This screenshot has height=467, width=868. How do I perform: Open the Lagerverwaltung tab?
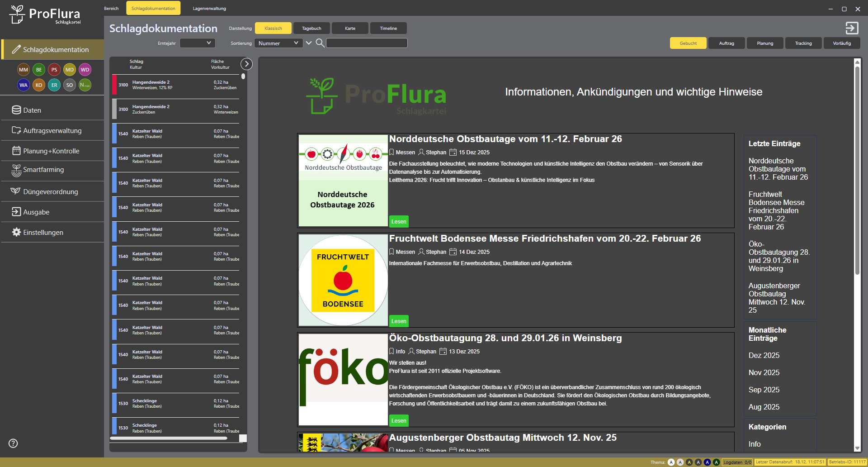209,9
